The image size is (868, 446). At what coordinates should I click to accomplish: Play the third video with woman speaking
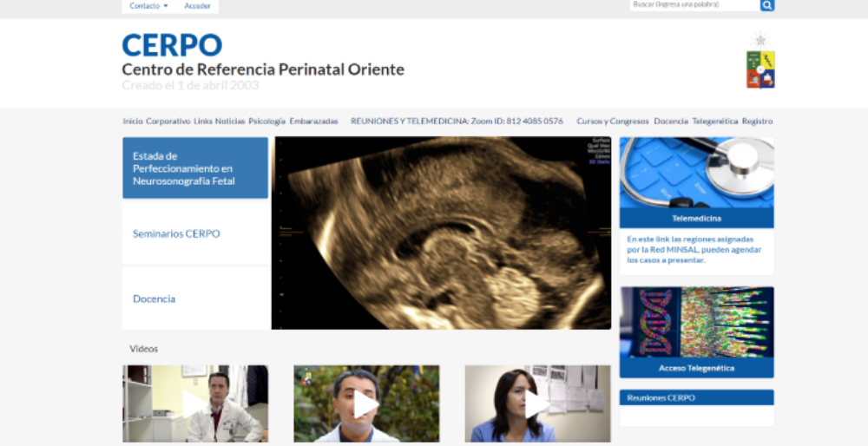(537, 403)
